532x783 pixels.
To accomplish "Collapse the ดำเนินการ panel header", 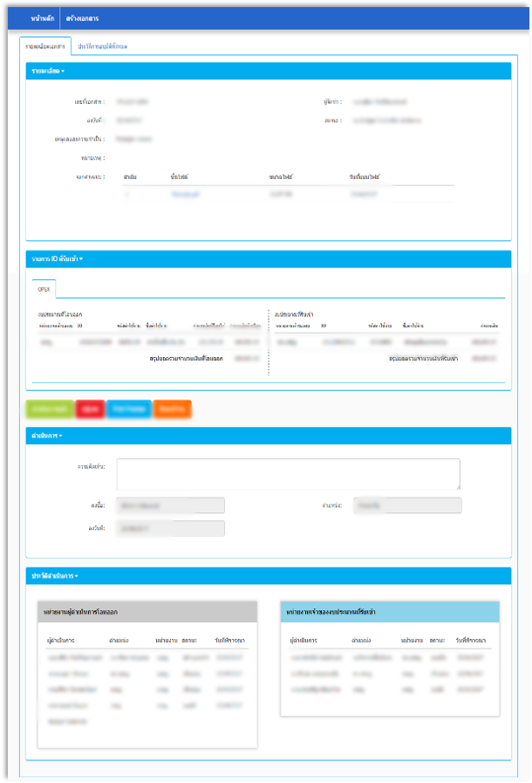I will tap(48, 435).
